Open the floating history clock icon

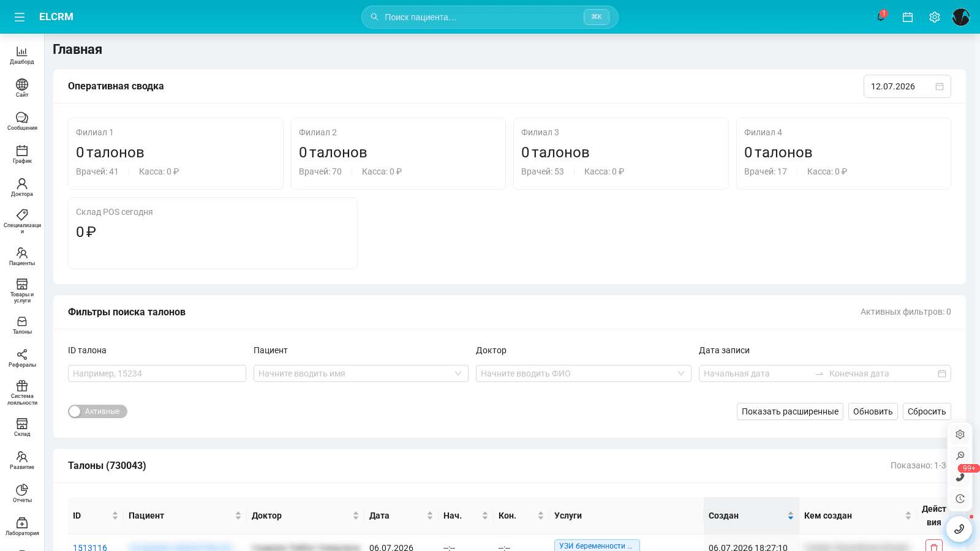tap(960, 498)
